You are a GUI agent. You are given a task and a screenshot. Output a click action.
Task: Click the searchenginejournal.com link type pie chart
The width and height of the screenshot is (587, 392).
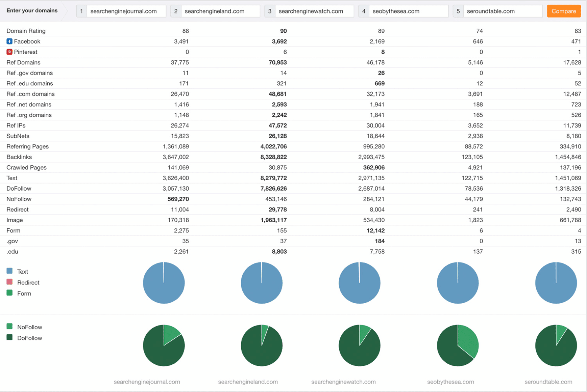[x=164, y=283]
